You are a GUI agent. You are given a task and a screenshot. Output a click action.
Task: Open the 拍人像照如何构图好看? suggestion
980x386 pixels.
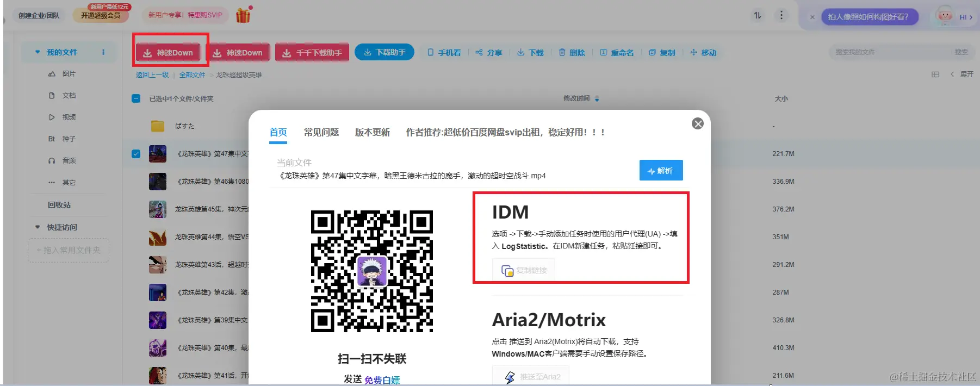pyautogui.click(x=869, y=17)
